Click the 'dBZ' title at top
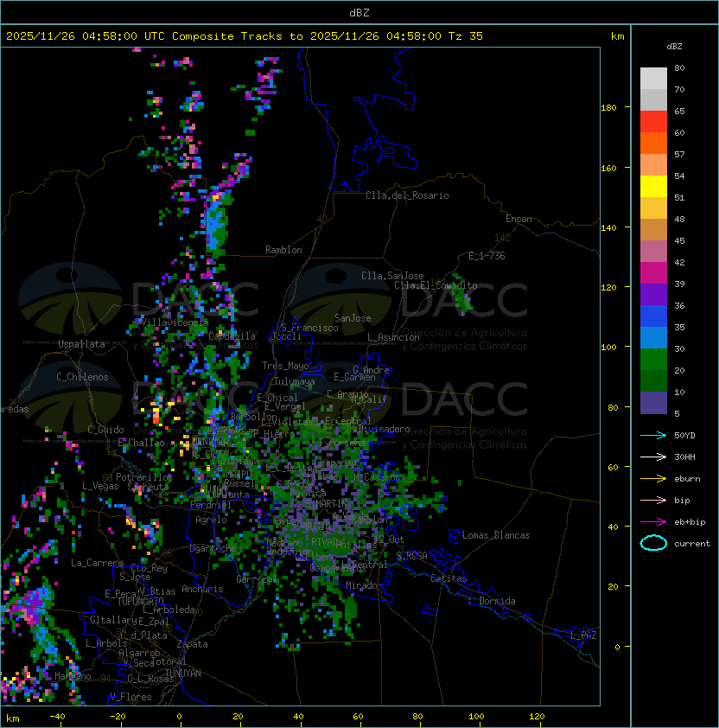Image resolution: width=719 pixels, height=728 pixels. pos(359,13)
